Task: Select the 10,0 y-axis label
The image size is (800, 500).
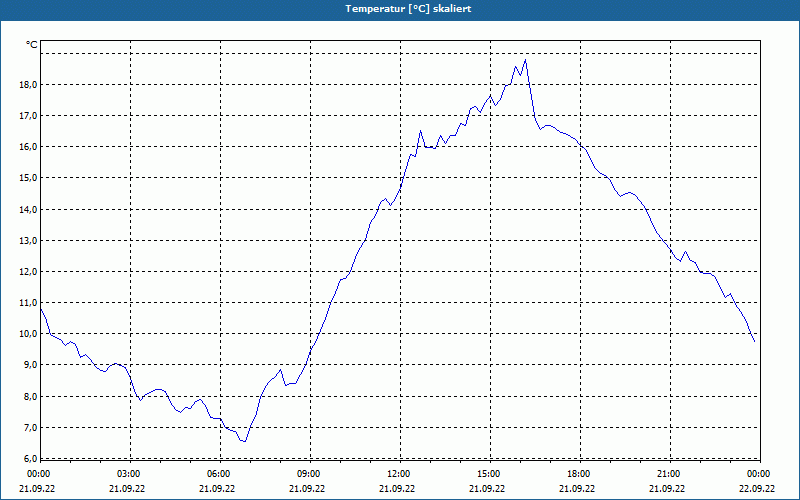Action: click(28, 334)
